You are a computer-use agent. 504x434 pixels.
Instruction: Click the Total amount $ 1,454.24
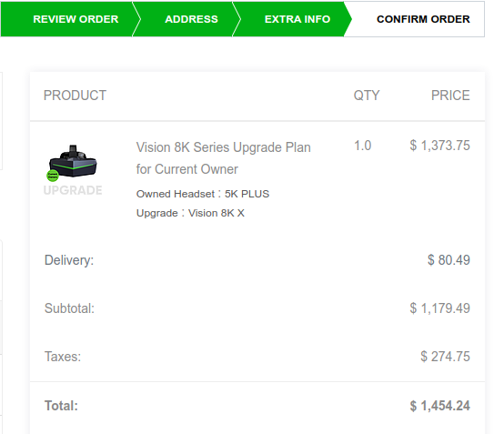click(439, 406)
